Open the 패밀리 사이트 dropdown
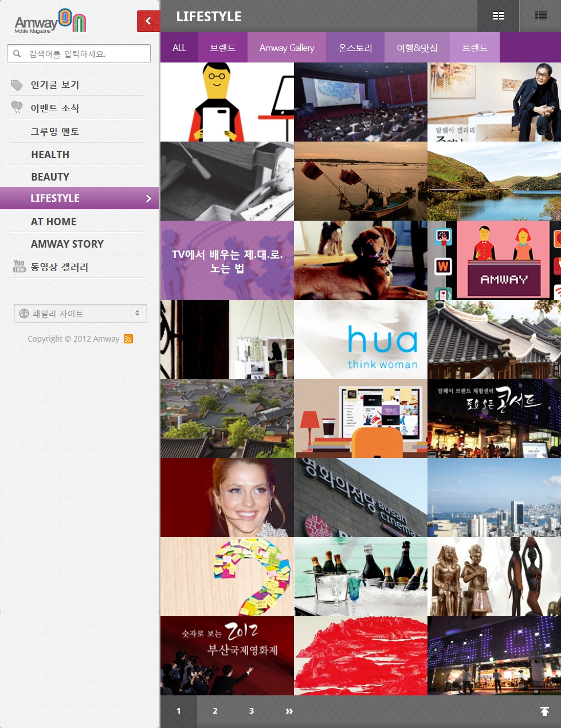Screen dimensions: 561x728 (x=80, y=314)
